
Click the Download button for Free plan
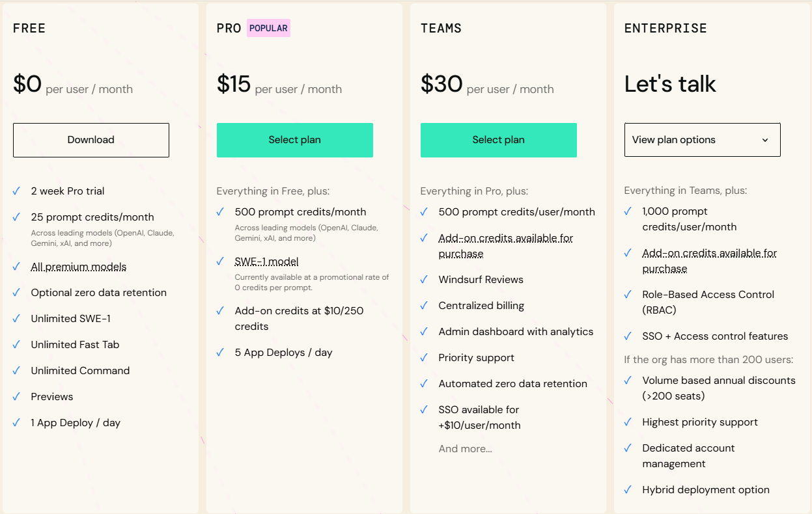click(x=91, y=140)
